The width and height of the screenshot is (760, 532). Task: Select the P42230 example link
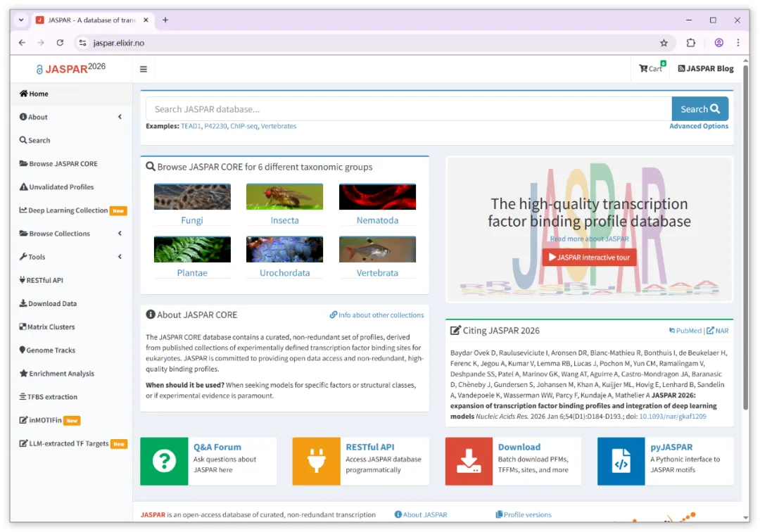215,126
